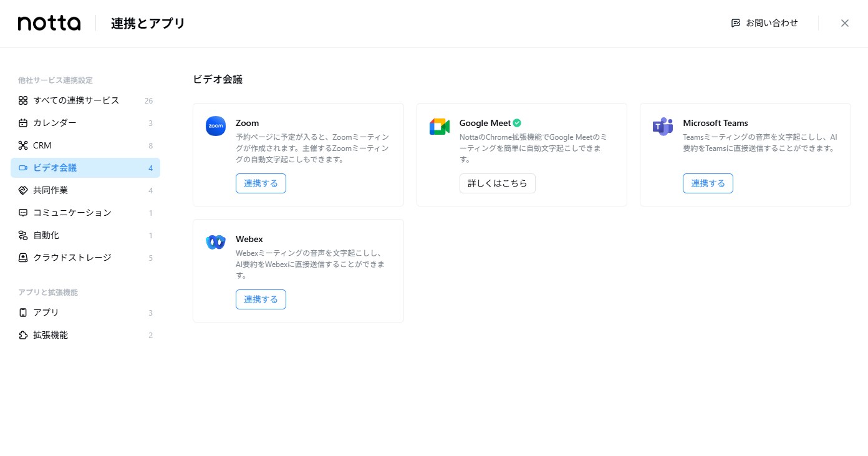This screenshot has height=456, width=868.
Task: Click the count 5 beside クラウドストレージ
Action: click(150, 258)
